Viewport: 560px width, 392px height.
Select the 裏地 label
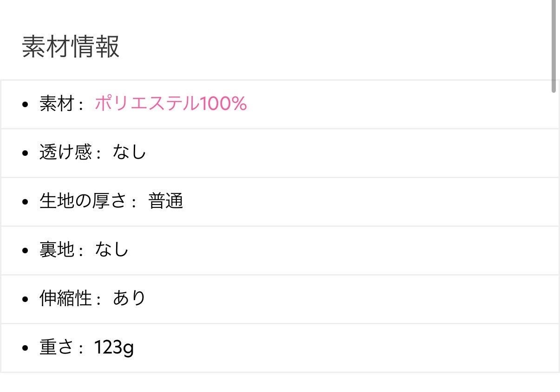tap(57, 250)
